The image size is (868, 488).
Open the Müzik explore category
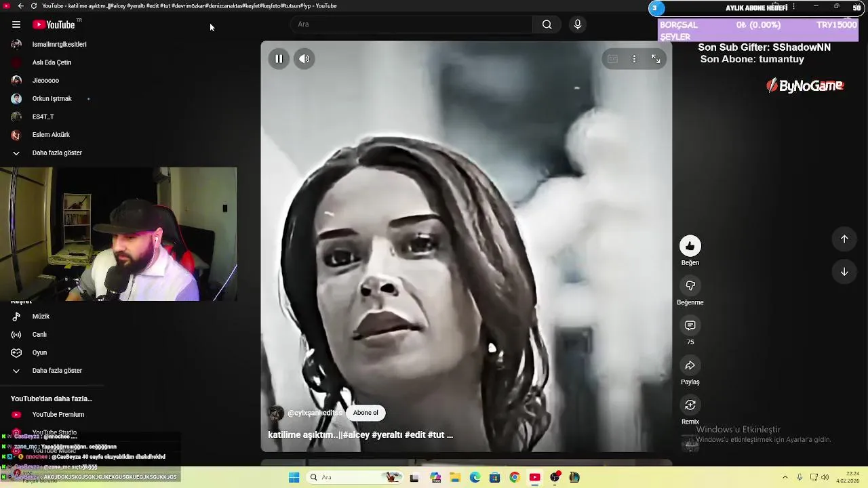(41, 317)
